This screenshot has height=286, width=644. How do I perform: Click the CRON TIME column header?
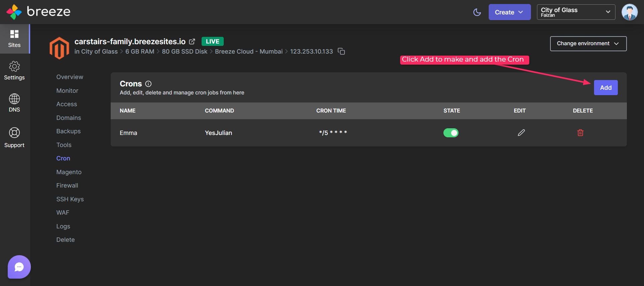[x=331, y=111]
